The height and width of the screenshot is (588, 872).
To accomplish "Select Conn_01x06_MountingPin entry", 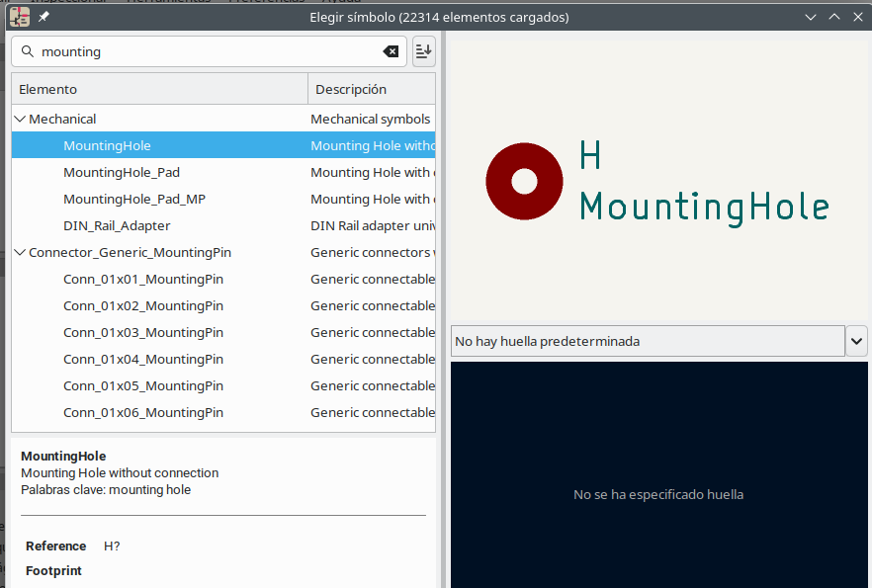I will [x=143, y=412].
